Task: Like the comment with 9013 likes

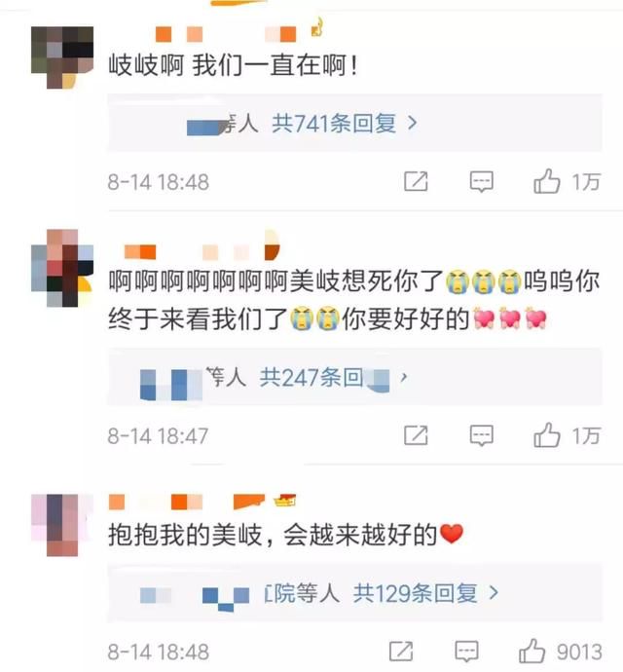Action: [x=532, y=651]
